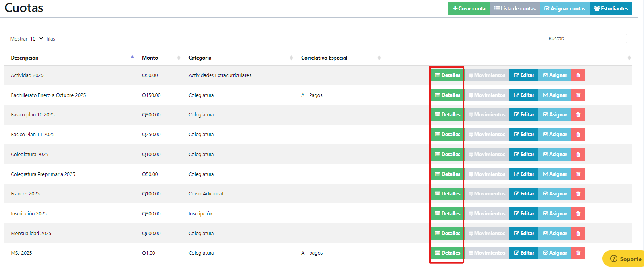Delete Basico plan 10 2025 via trash icon

(578, 114)
